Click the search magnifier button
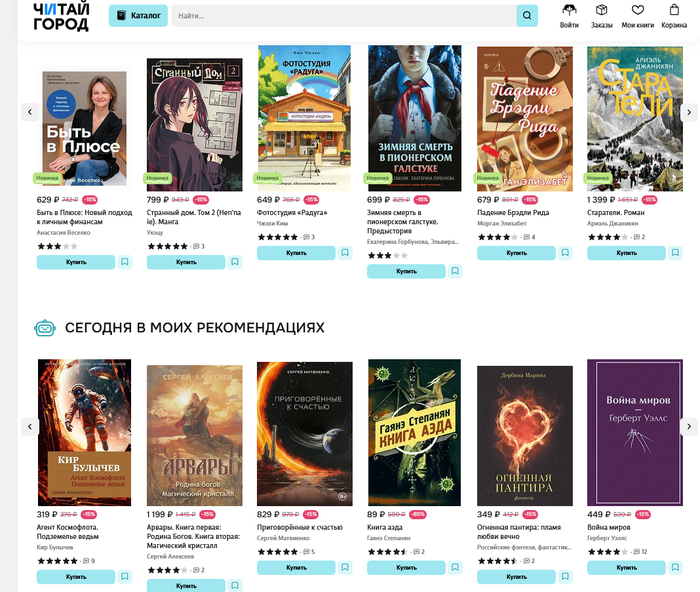 click(x=527, y=16)
